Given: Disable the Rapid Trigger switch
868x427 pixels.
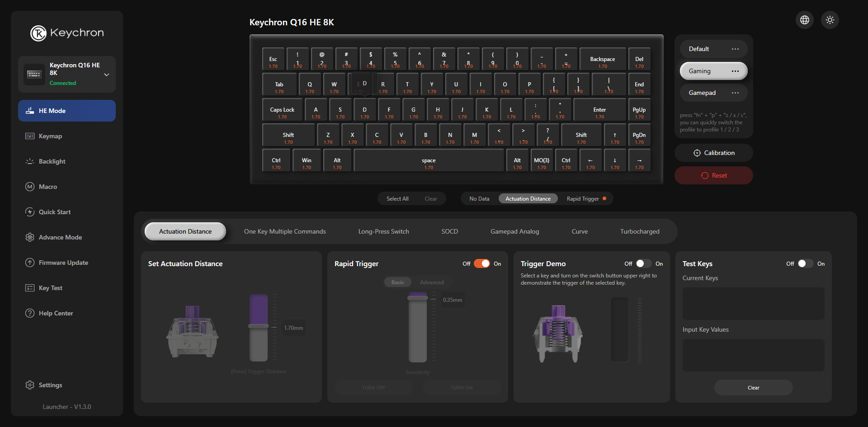Looking at the screenshot, I should pos(481,264).
